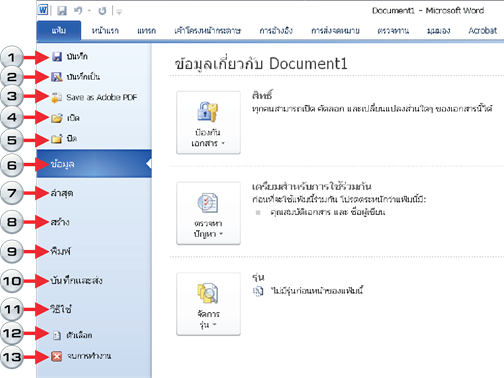Click the Redo icon in Quick Access Toolbar
The width and height of the screenshot is (504, 378).
(102, 11)
